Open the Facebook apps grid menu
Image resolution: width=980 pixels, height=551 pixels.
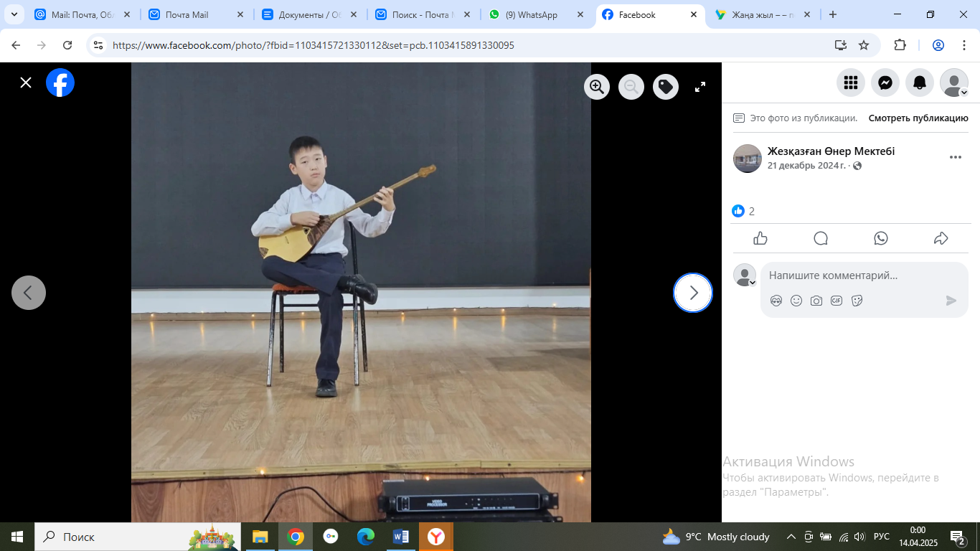[x=851, y=83]
